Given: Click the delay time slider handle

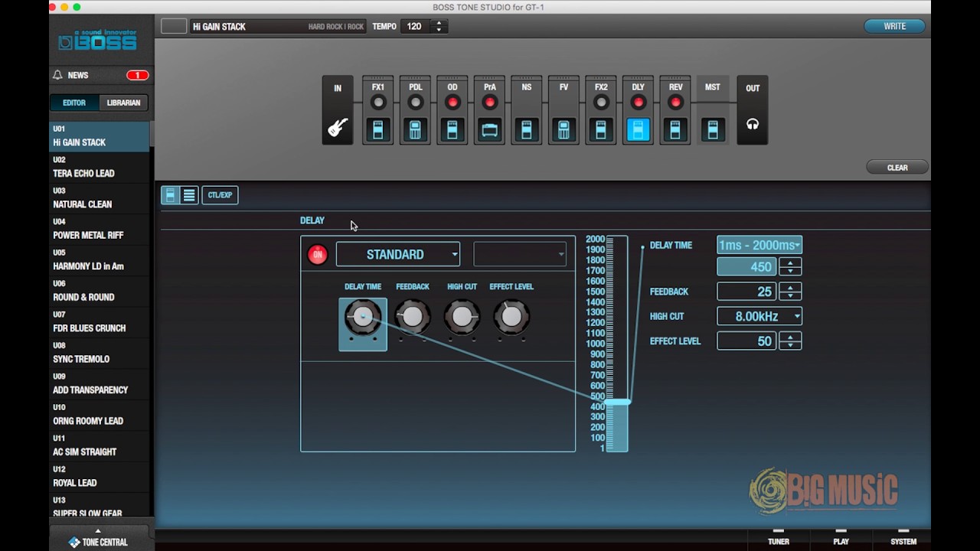Looking at the screenshot, I should click(617, 402).
